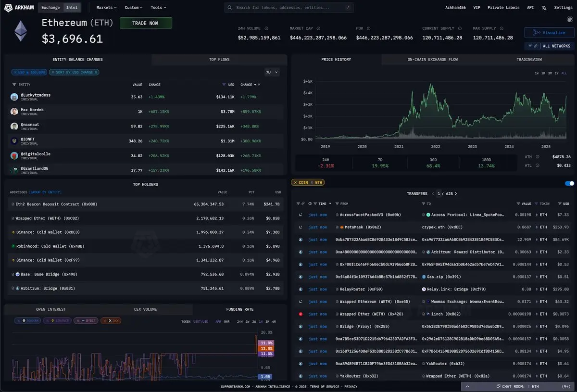Viewport: 577px width, 392px height.
Task: Click the 30D price change cell
Action: (x=433, y=163)
